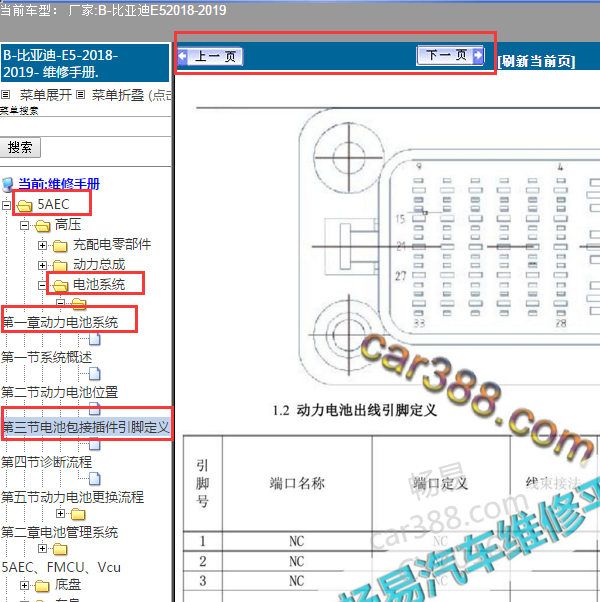
Task: Click the 端口名称 column header
Action: coord(297,483)
